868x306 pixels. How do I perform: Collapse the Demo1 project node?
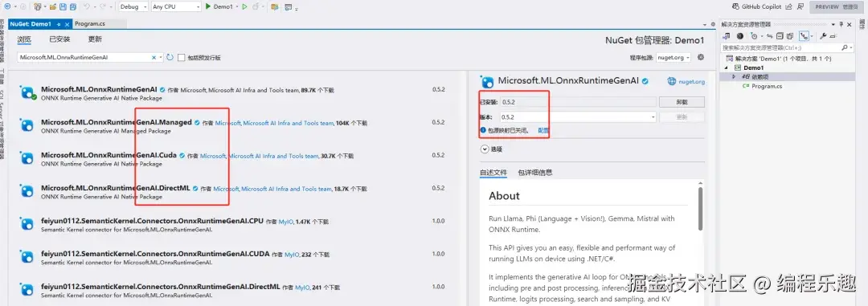(727, 67)
